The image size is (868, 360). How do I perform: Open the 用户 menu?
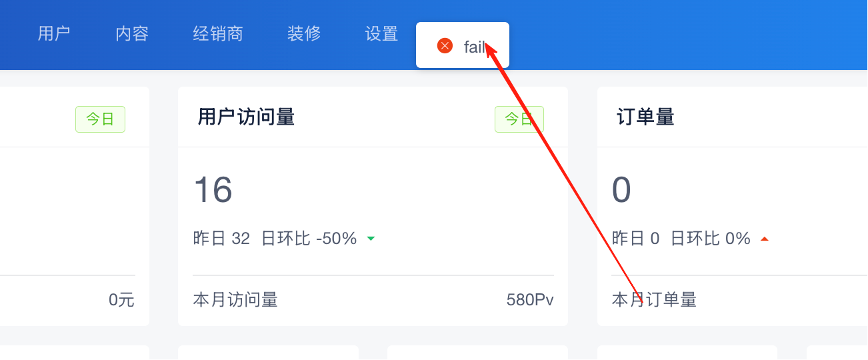click(54, 33)
